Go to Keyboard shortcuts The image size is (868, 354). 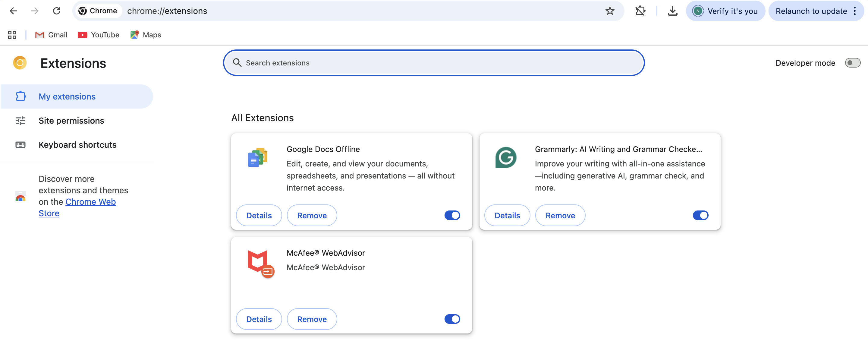point(77,145)
